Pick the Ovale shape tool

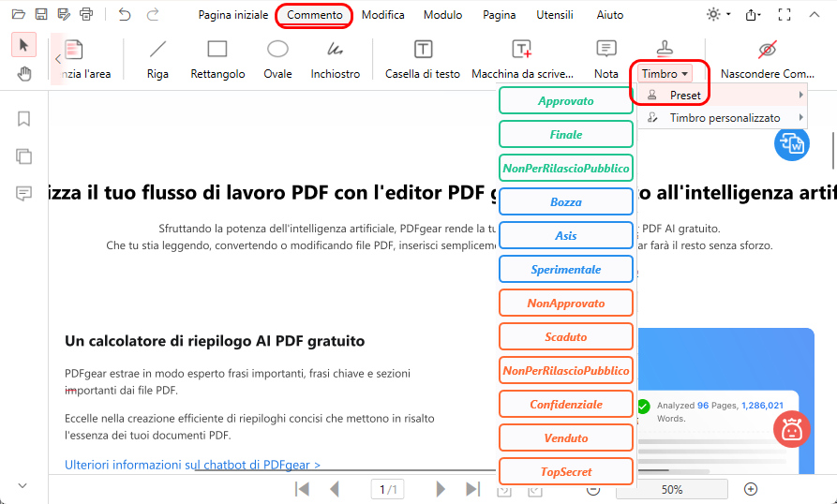[277, 60]
